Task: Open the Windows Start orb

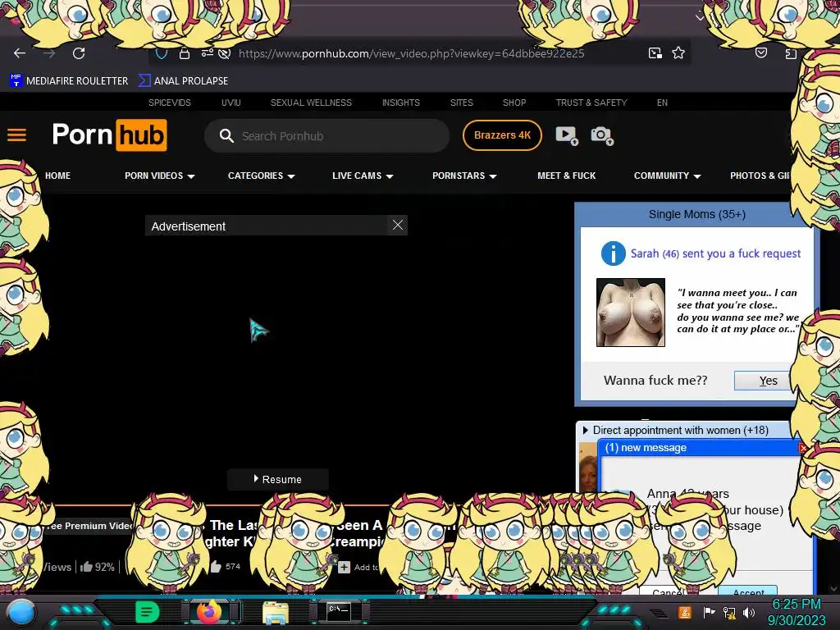Action: click(21, 613)
